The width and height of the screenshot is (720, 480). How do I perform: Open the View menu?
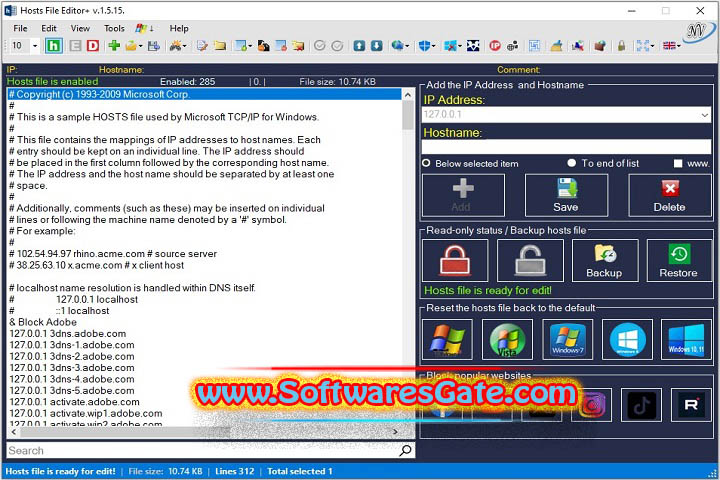[x=80, y=28]
